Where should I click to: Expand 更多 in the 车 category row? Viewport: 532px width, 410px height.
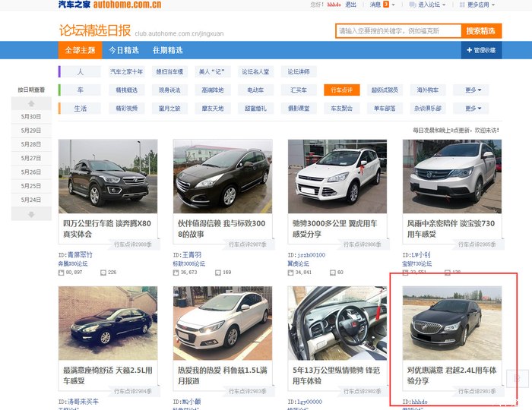click(473, 90)
